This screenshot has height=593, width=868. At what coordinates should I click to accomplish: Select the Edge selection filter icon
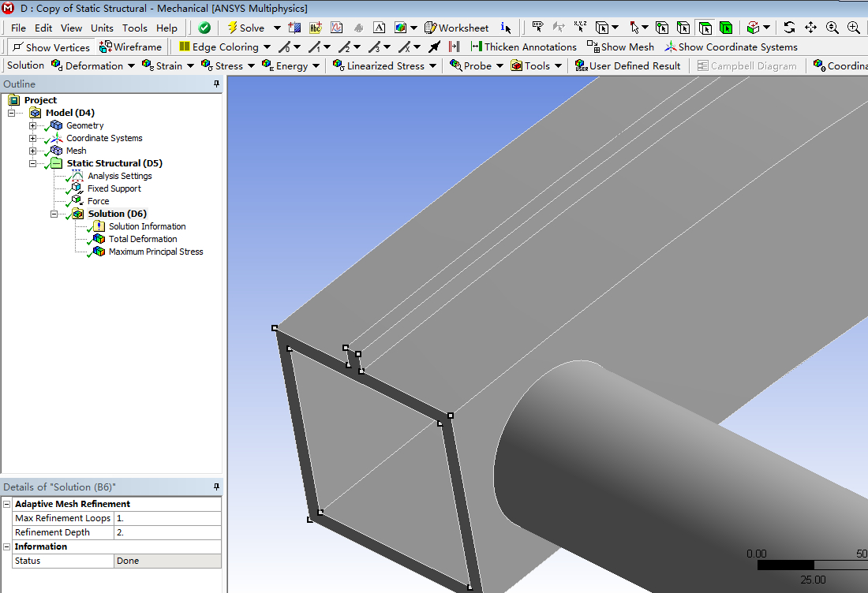(x=683, y=28)
